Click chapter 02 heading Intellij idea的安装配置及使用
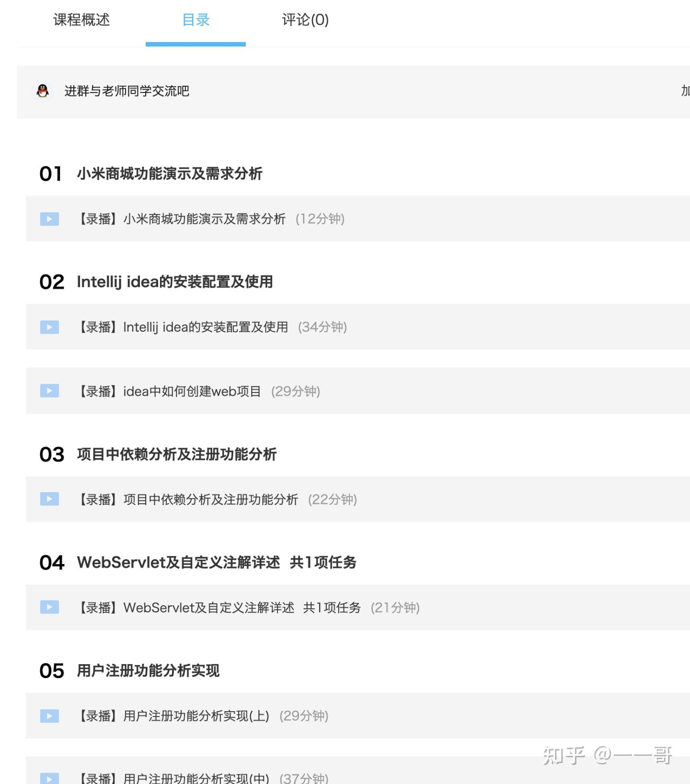The width and height of the screenshot is (690, 784). pos(175,282)
